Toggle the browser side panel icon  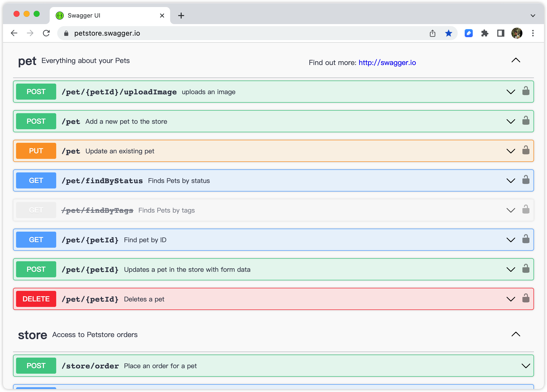click(x=501, y=33)
